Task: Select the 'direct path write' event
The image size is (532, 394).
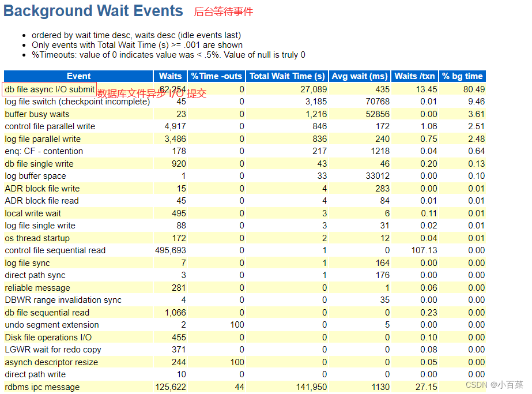Action: (35, 374)
